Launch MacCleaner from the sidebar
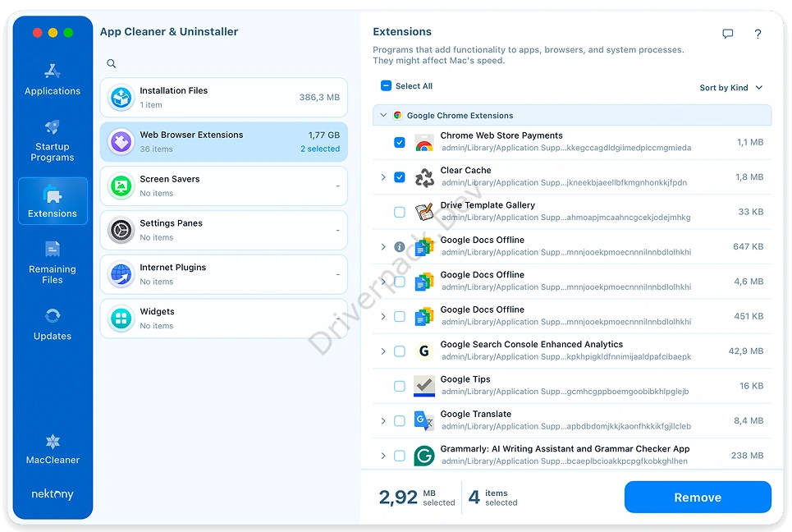 [53, 449]
